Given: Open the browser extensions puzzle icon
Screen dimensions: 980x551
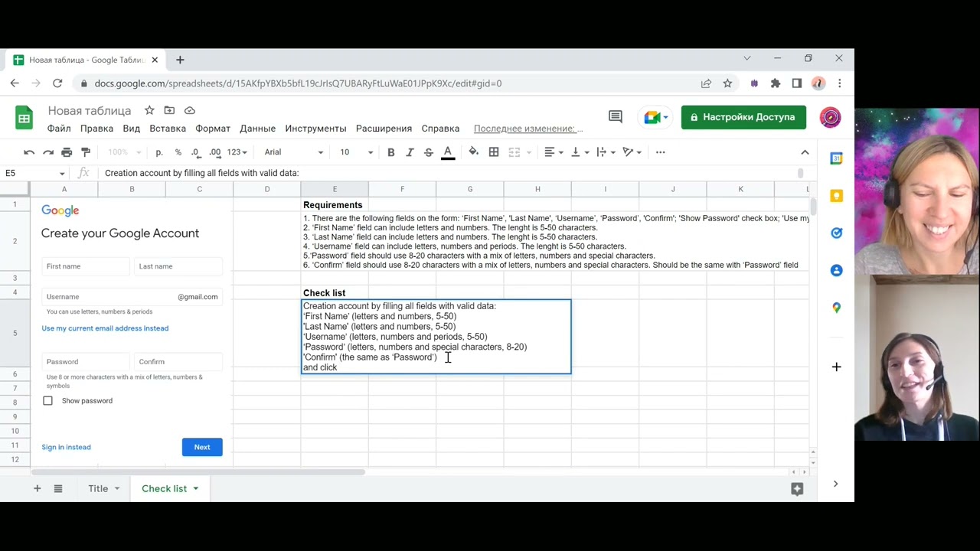Looking at the screenshot, I should 776,83.
